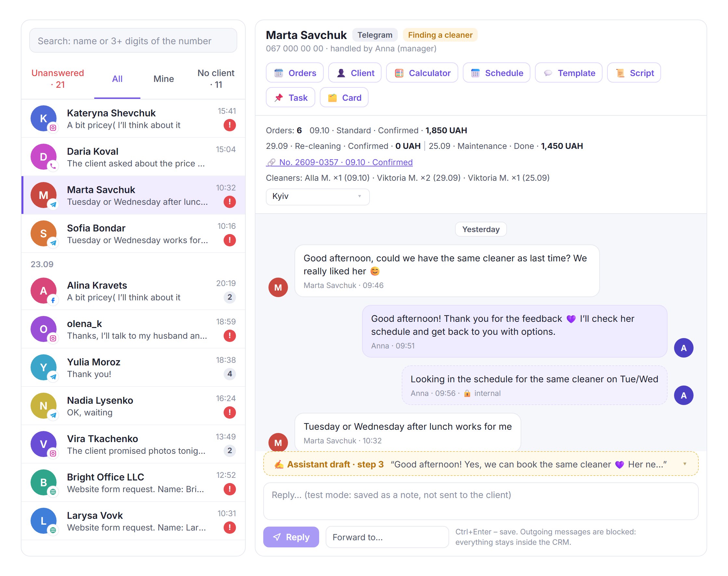Expand the Assistant draft step 3 panel
The width and height of the screenshot is (728, 576).
coord(480,464)
